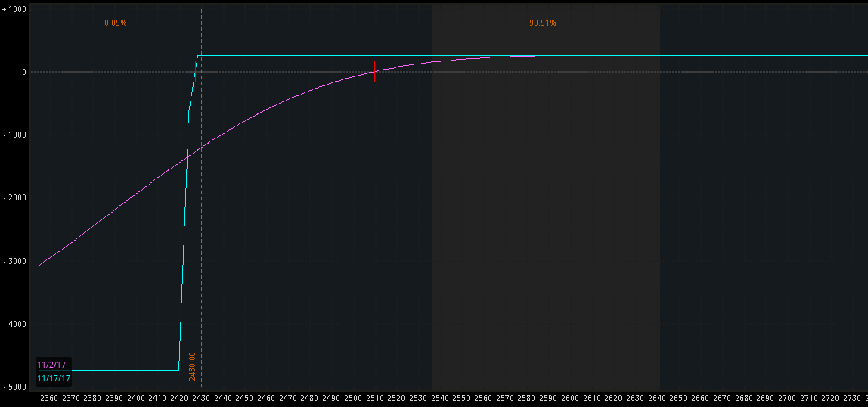
Task: Click the 2550 price on the horizontal axis
Action: click(x=462, y=398)
